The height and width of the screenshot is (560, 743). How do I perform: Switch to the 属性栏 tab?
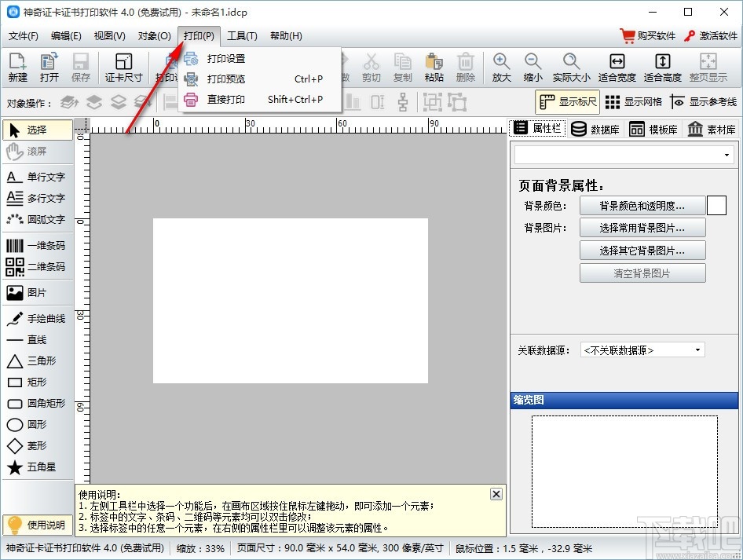[537, 128]
